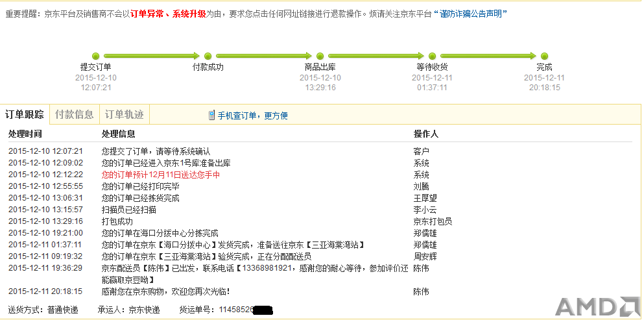
Task: Select the text 扫描员已经扫描
Action: [129, 210]
